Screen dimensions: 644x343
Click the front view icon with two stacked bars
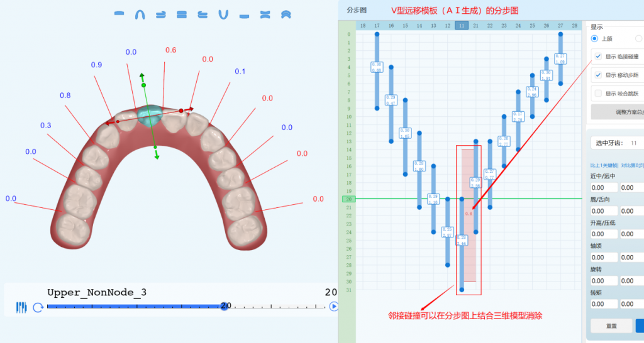tap(181, 14)
